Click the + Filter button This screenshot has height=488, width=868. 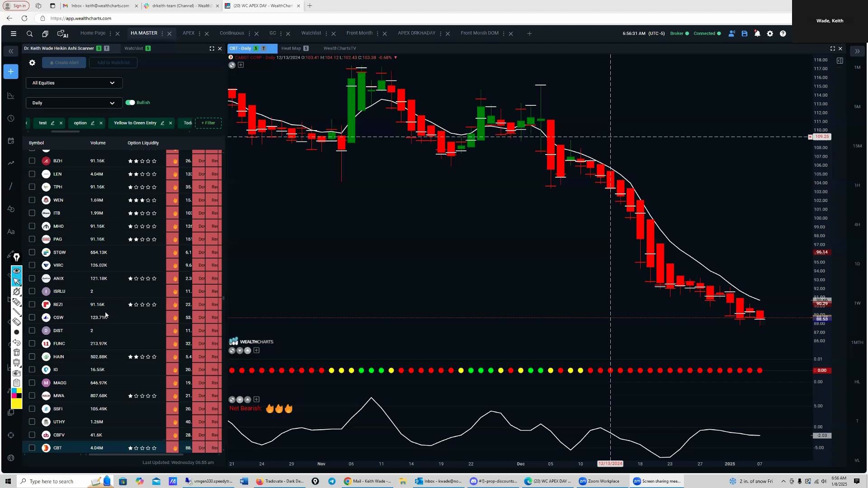(208, 123)
